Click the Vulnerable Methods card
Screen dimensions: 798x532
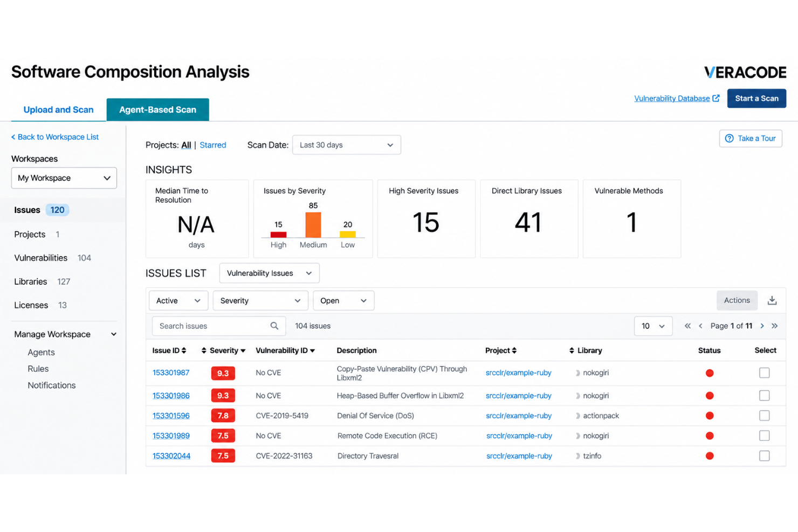pos(632,219)
